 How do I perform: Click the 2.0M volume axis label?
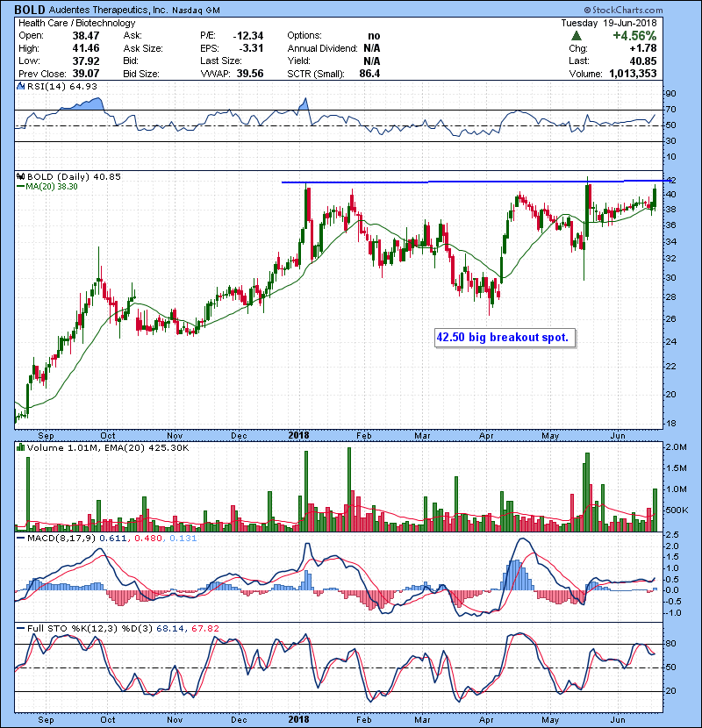(x=676, y=447)
